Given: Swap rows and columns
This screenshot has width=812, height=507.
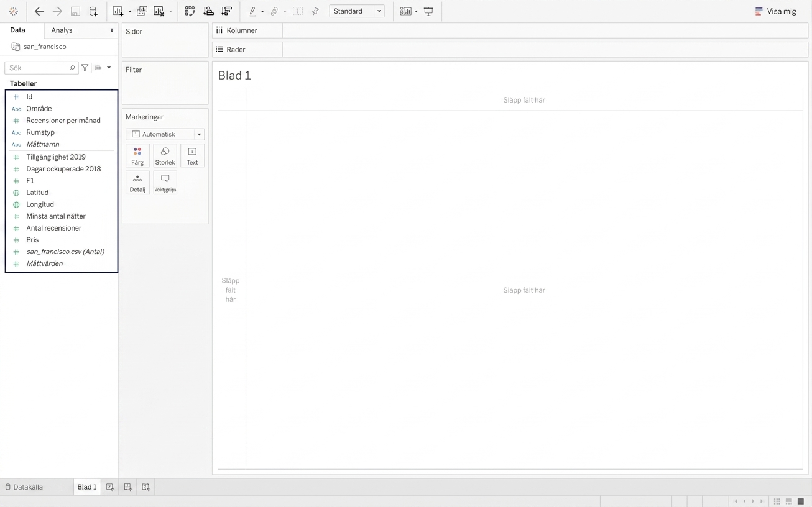Looking at the screenshot, I should coord(190,11).
